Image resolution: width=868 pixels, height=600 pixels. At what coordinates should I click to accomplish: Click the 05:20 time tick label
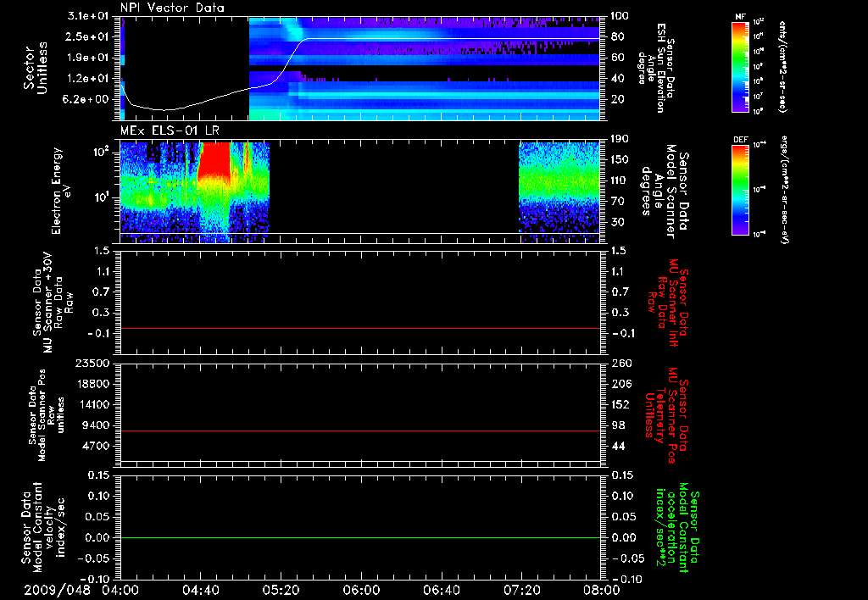click(x=281, y=590)
